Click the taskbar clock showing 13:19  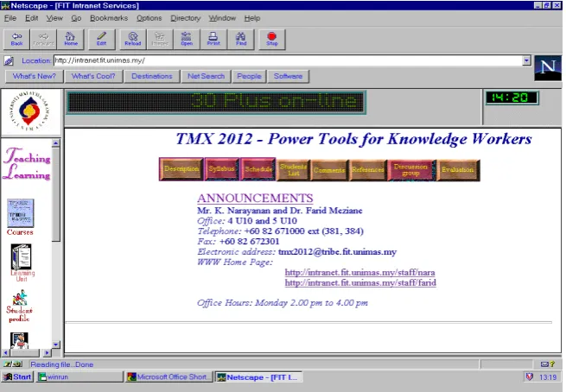point(548,377)
